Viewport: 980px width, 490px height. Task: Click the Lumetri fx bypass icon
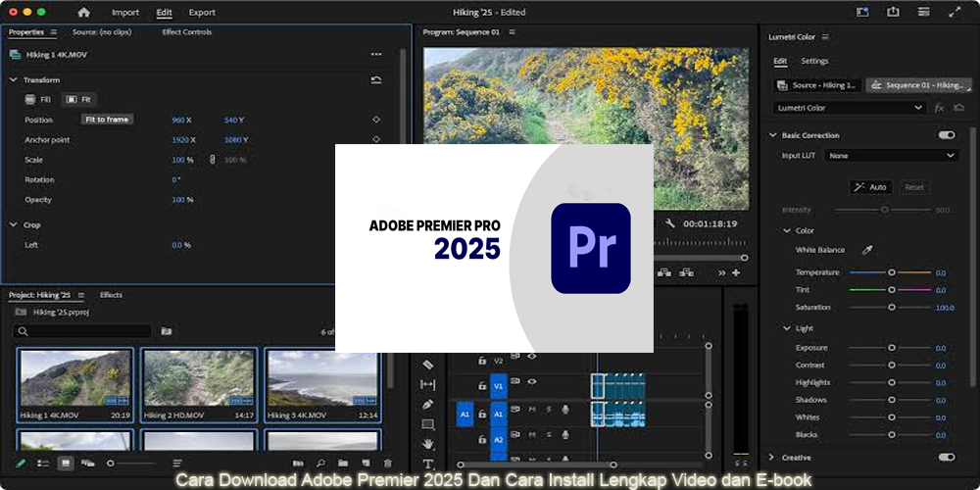click(x=939, y=108)
